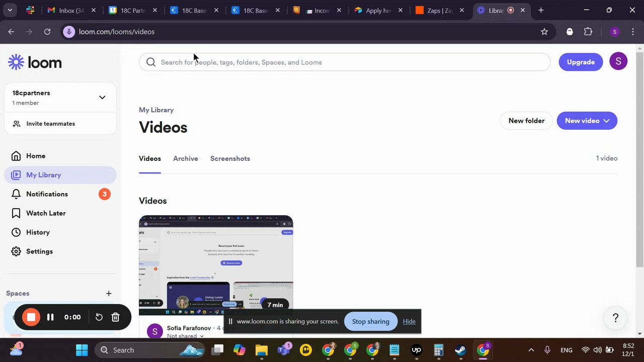Open a new browser tab
The height and width of the screenshot is (362, 644).
click(541, 10)
